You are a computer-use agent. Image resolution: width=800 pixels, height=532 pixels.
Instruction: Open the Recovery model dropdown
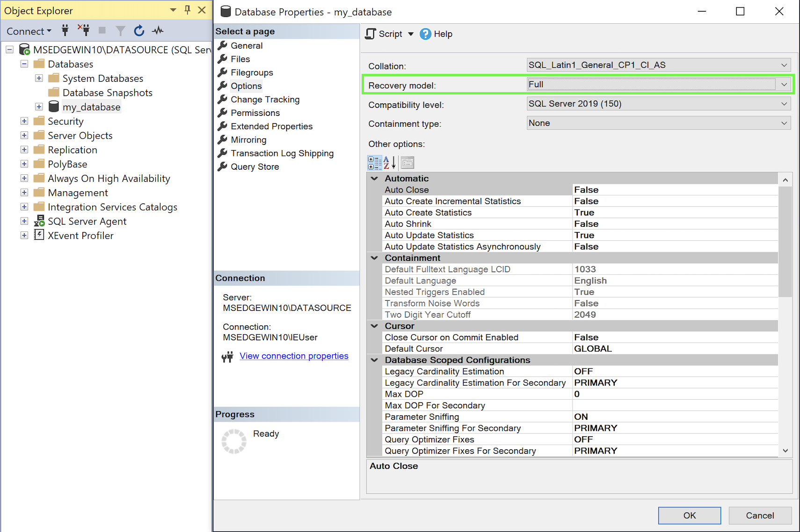(784, 84)
